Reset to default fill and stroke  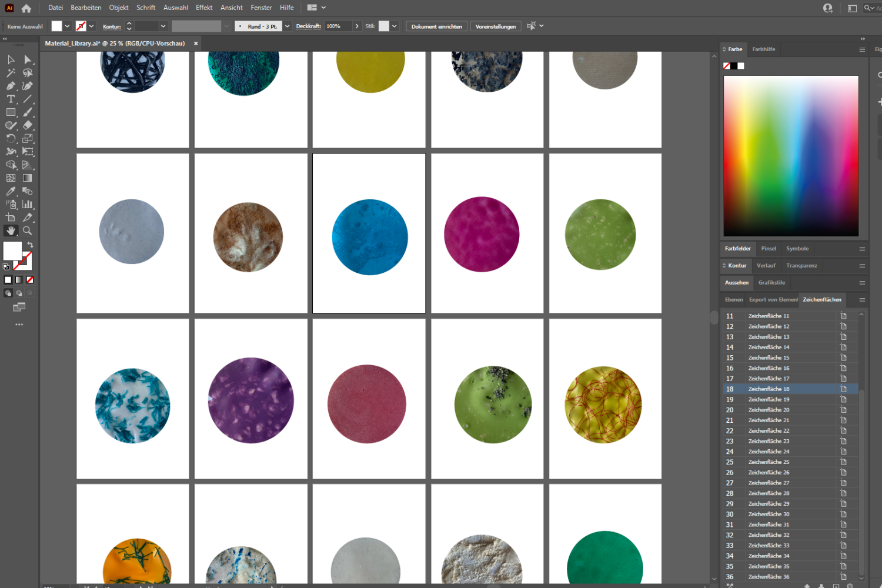pyautogui.click(x=6, y=266)
